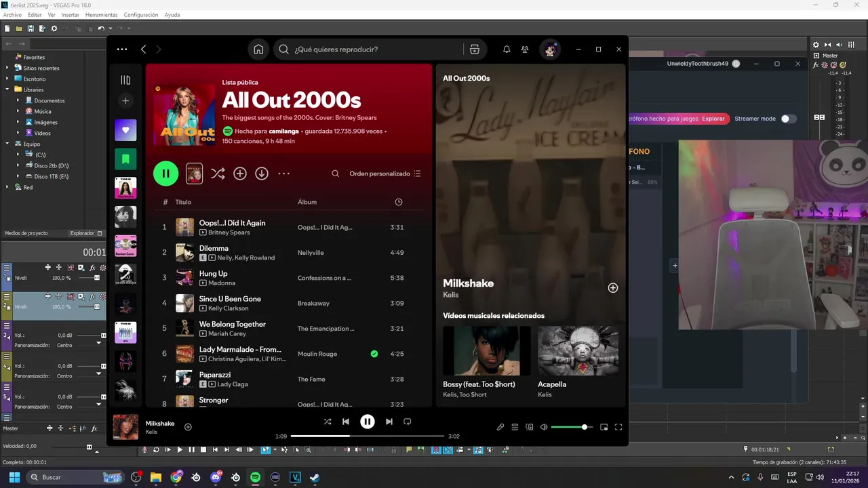Image resolution: width=868 pixels, height=488 pixels.
Task: Expand Sitios recientes in VEGAS explorer
Action: pyautogui.click(x=7, y=68)
